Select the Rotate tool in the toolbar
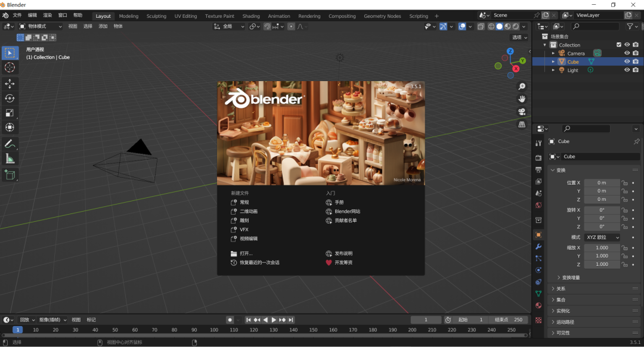Image resolution: width=644 pixels, height=347 pixels. pyautogui.click(x=10, y=97)
